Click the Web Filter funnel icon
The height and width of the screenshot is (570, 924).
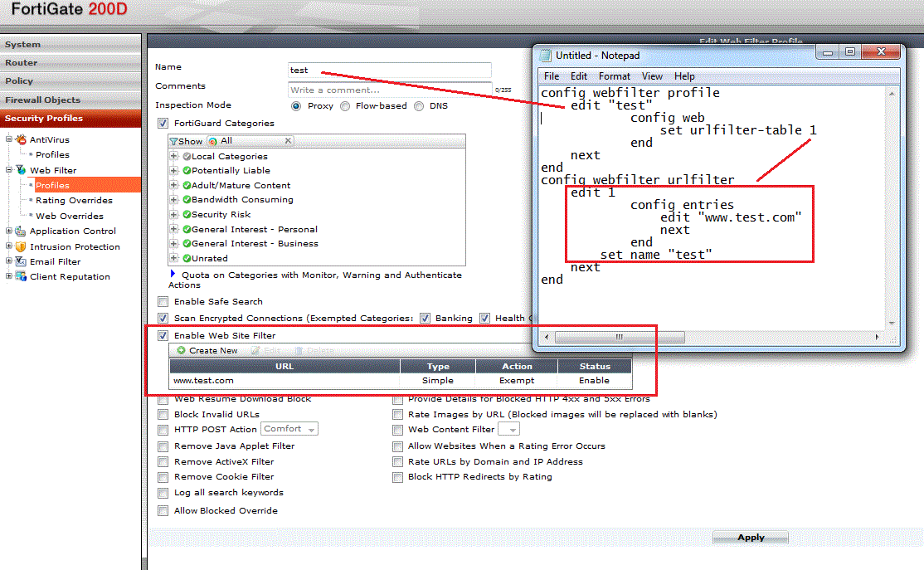pos(22,170)
